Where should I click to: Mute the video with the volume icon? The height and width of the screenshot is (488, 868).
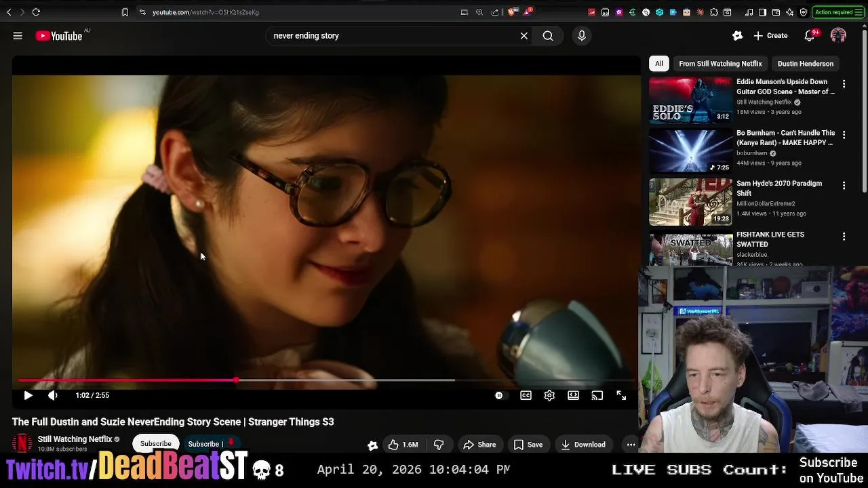click(53, 395)
